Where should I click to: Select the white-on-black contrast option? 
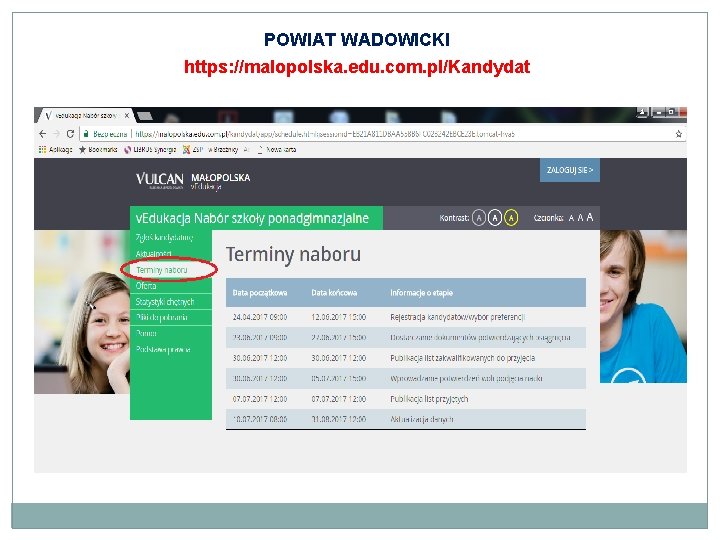(495, 218)
